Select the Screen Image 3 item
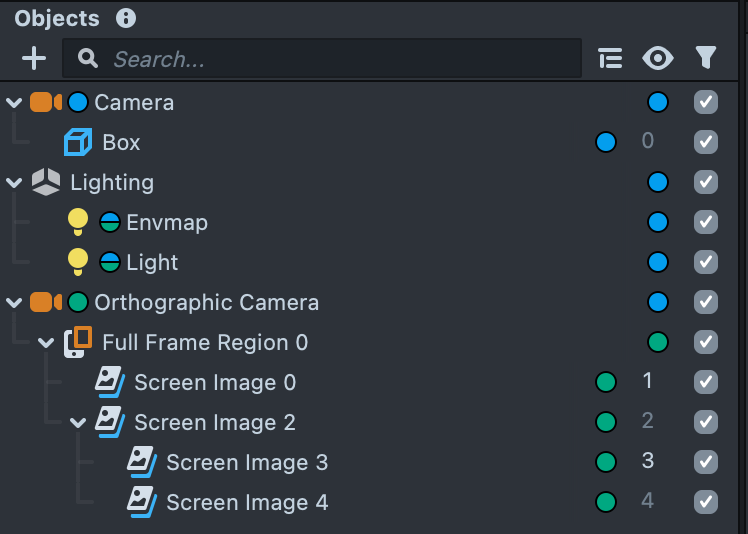 pos(246,462)
